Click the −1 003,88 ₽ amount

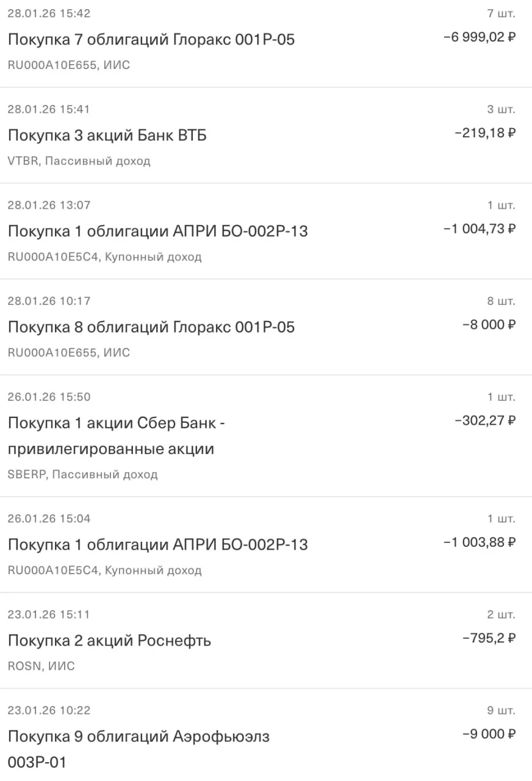[480, 542]
